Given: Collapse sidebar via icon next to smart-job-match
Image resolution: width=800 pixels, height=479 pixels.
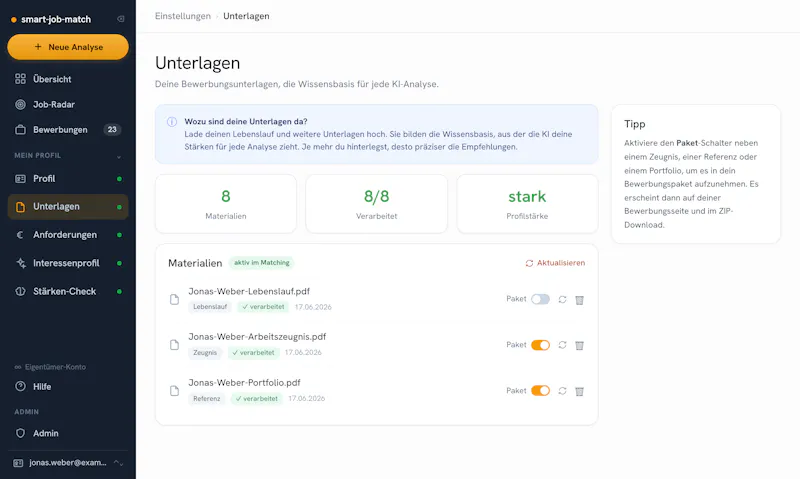Looking at the screenshot, I should point(120,19).
